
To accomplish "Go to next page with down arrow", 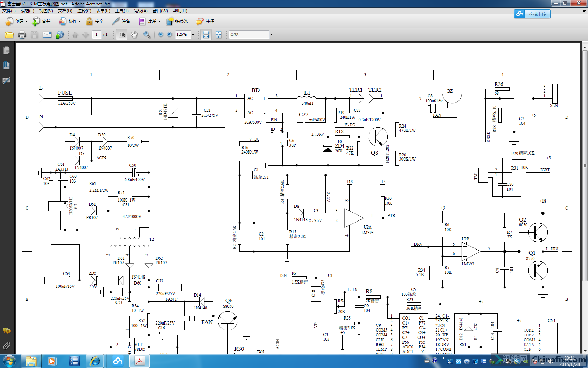I will coord(85,35).
